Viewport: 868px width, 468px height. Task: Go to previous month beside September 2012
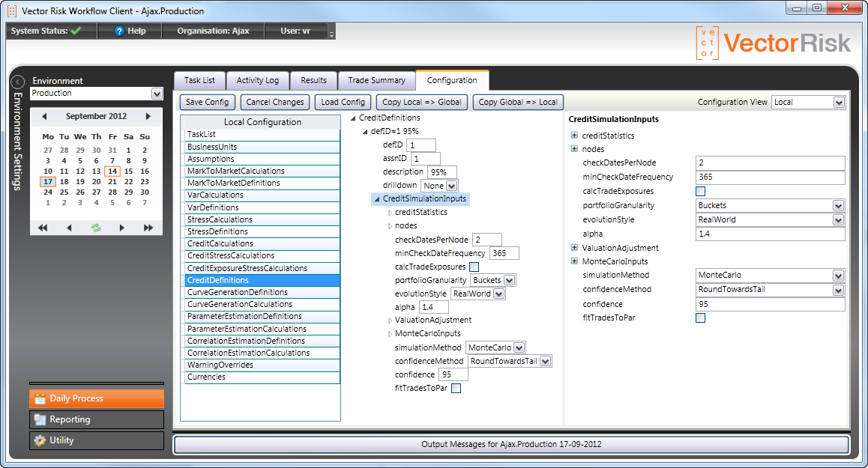pos(44,116)
